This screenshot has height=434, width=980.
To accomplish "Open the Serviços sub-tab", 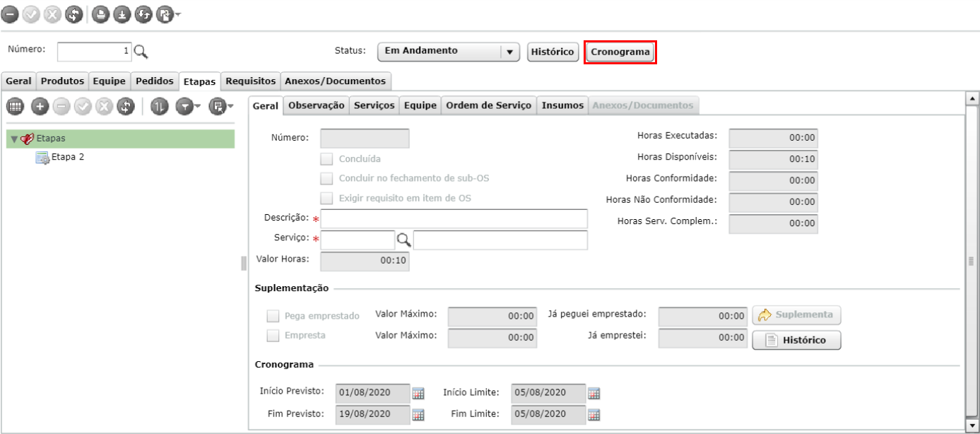I will [x=374, y=105].
